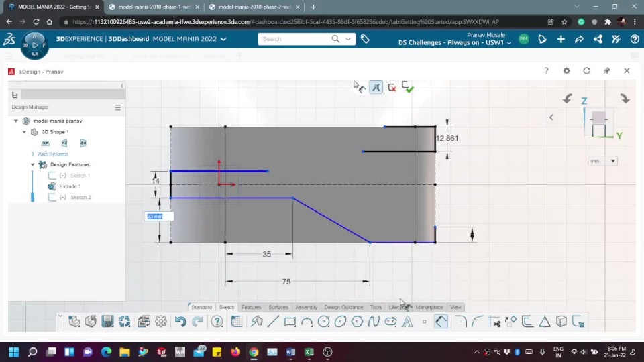Open the toolbar Help question-mark icon
644x362 pixels.
point(217,322)
